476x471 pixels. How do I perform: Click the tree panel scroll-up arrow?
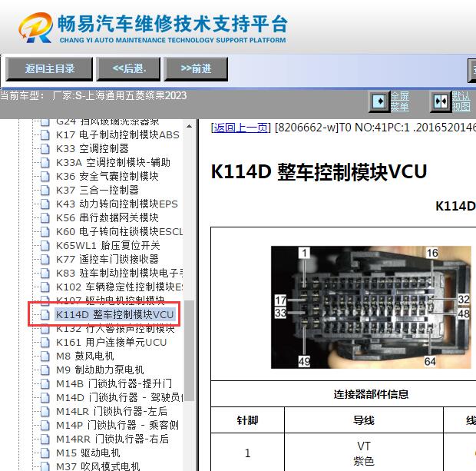pos(190,126)
